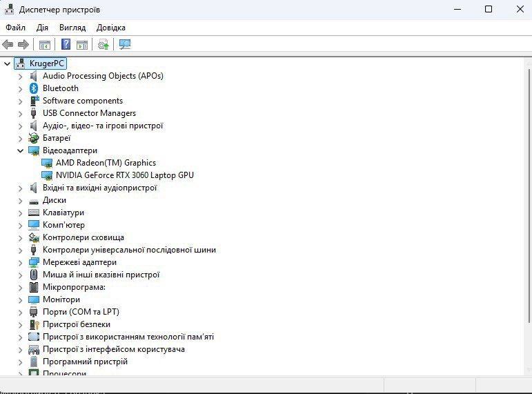Click the Мікропрограма chip icon
This screenshot has width=532, height=394.
pyautogui.click(x=34, y=287)
